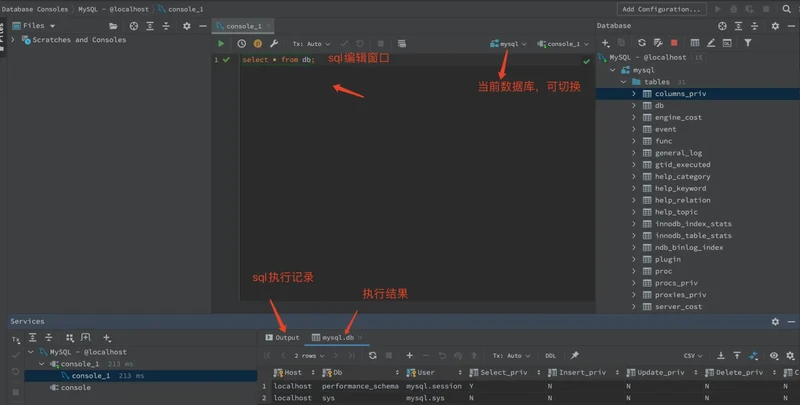Image resolution: width=800 pixels, height=405 pixels.
Task: Run the SQL query with Execute button
Action: pyautogui.click(x=221, y=44)
